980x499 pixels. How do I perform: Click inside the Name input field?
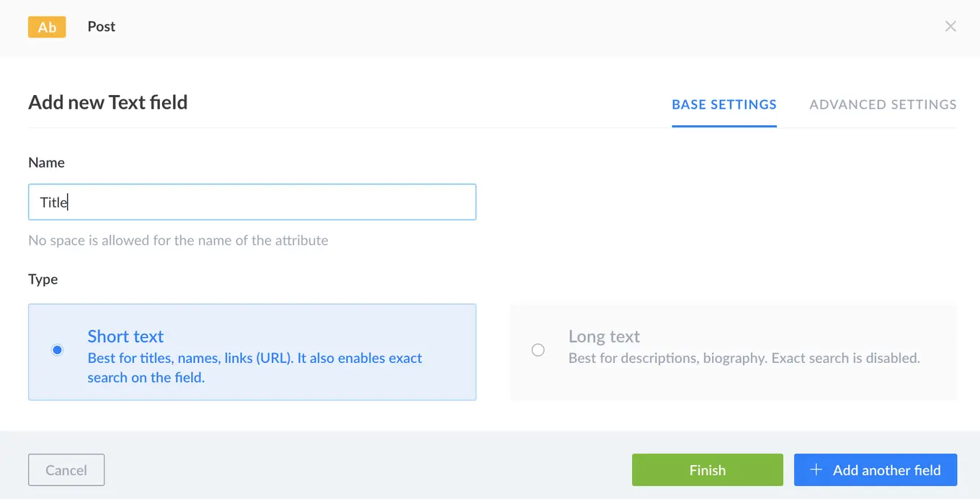click(x=252, y=202)
